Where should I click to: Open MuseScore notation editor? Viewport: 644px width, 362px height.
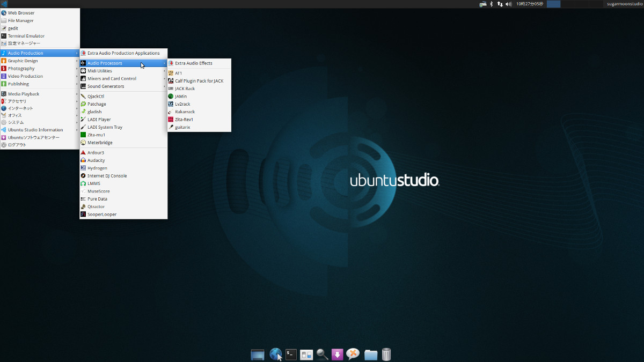pyautogui.click(x=123, y=191)
